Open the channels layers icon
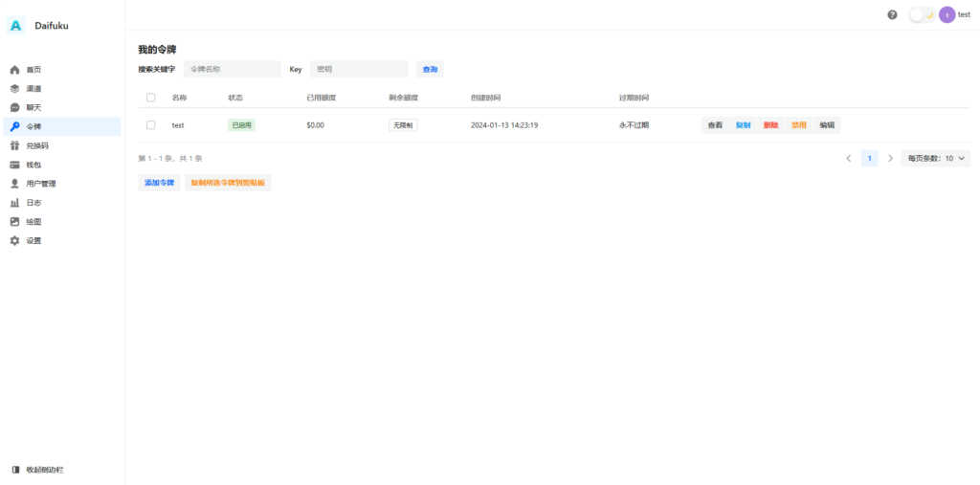The height and width of the screenshot is (485, 980). click(x=14, y=89)
